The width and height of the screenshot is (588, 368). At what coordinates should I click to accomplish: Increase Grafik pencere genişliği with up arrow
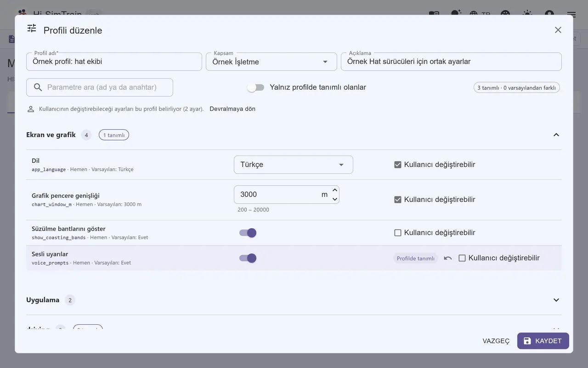(335, 190)
